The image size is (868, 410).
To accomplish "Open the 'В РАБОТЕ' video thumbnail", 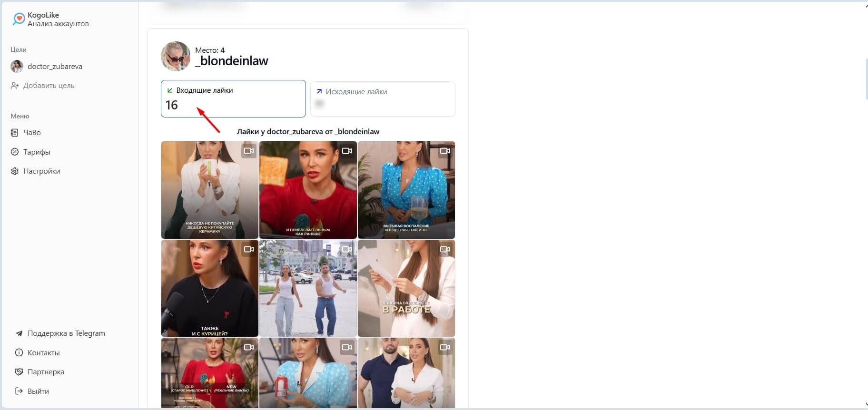I will [x=406, y=288].
